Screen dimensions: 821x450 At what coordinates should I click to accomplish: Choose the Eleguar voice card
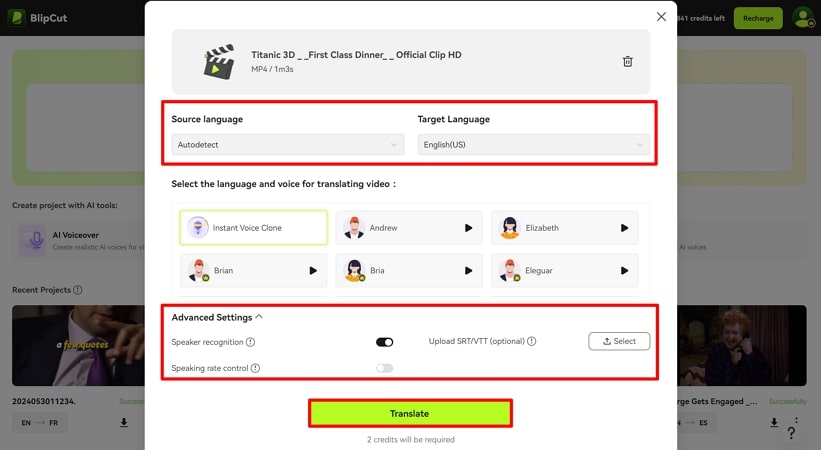(x=564, y=271)
